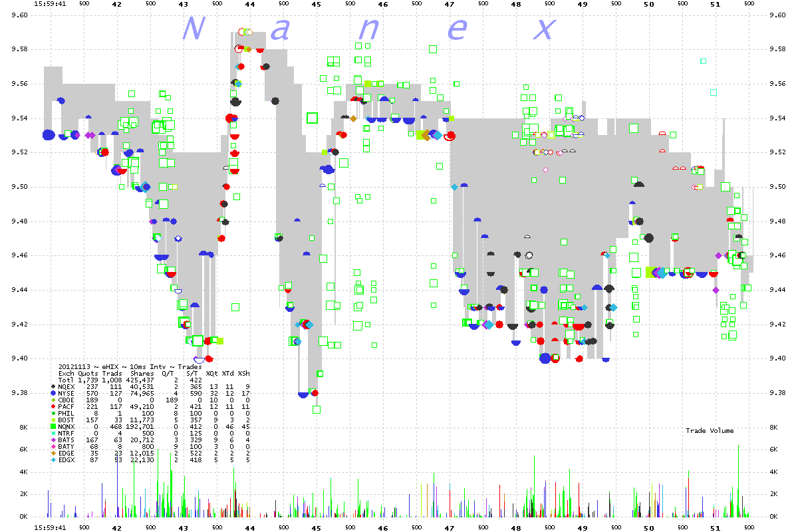Select the CBOE exchange label
The image size is (798, 532).
click(66, 399)
